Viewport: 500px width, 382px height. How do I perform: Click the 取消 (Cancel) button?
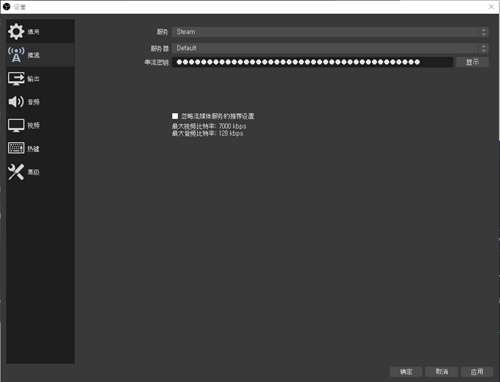point(442,372)
